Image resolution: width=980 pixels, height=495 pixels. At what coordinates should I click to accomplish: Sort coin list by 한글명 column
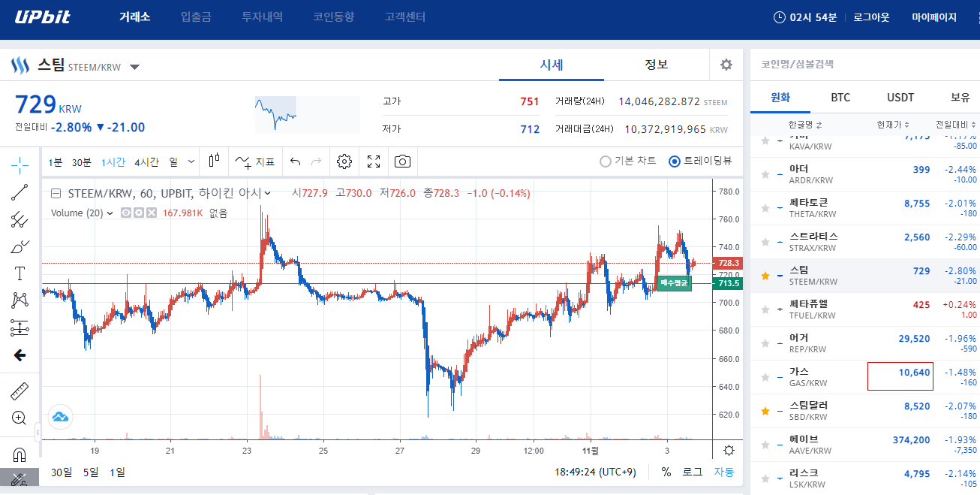coord(805,125)
